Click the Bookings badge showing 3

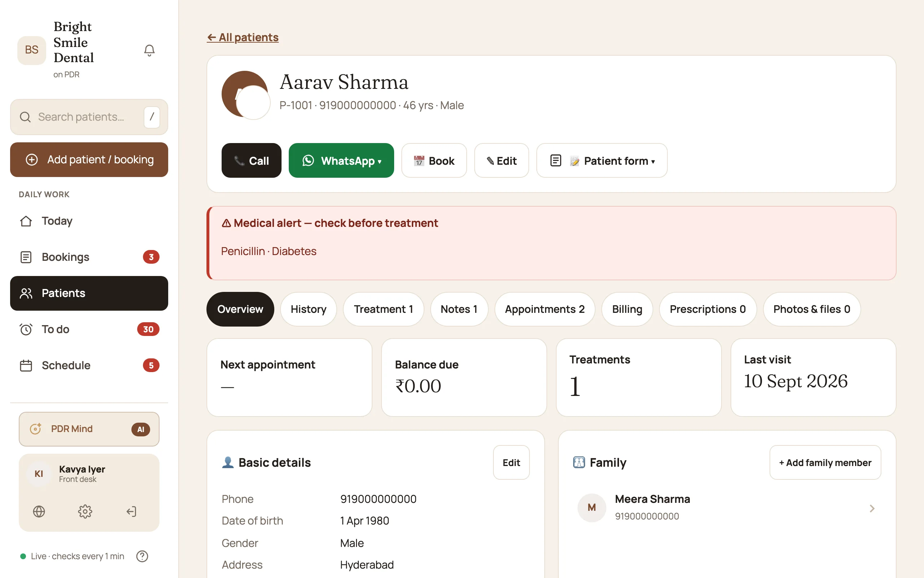tap(151, 257)
